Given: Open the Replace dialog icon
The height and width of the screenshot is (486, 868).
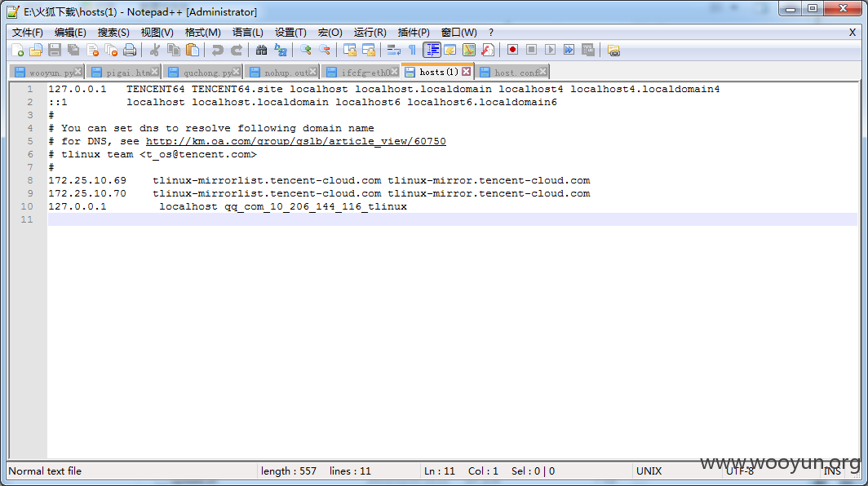Looking at the screenshot, I should coord(281,51).
